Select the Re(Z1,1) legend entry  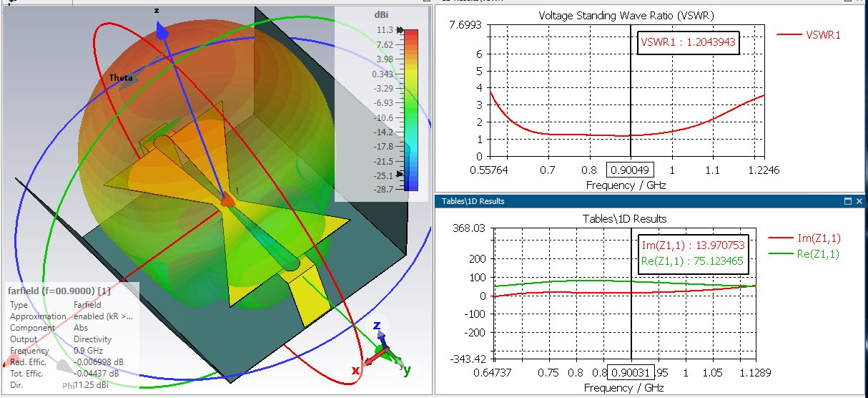pos(804,253)
